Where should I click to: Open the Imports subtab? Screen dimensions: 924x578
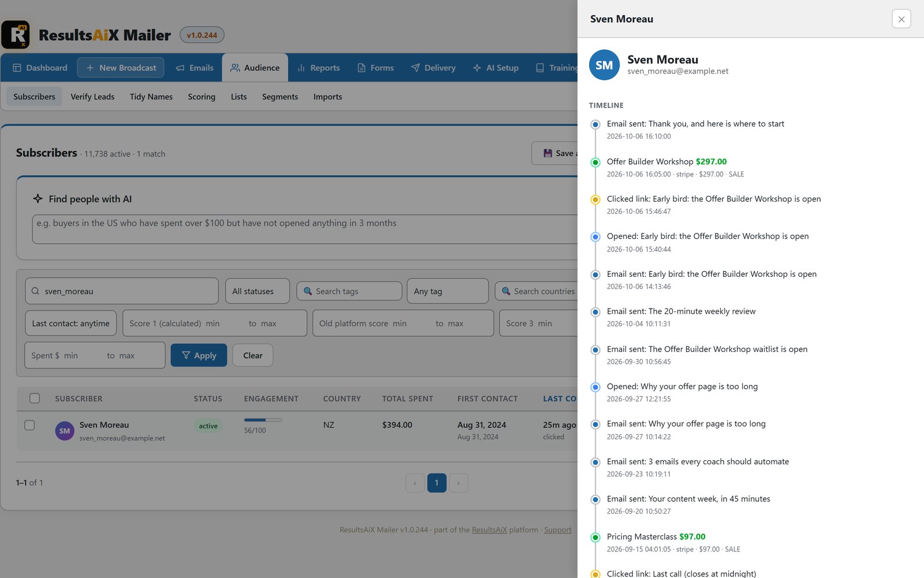tap(327, 97)
